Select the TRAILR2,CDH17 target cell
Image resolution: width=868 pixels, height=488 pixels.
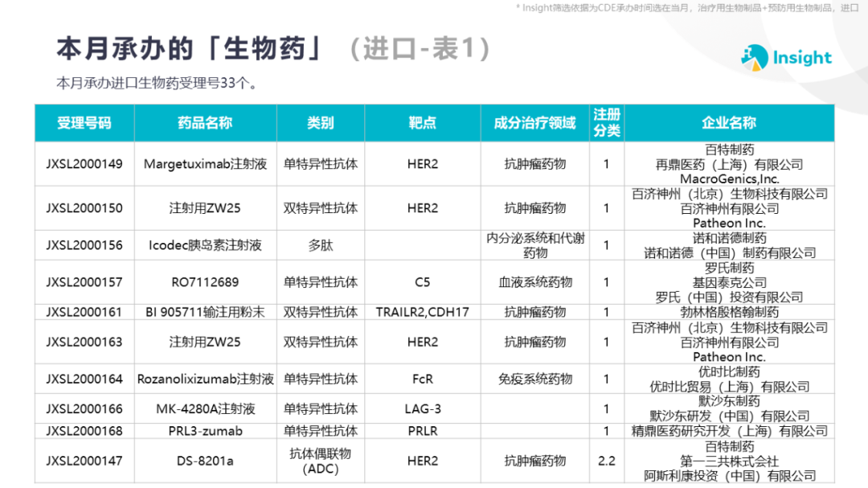tap(423, 313)
